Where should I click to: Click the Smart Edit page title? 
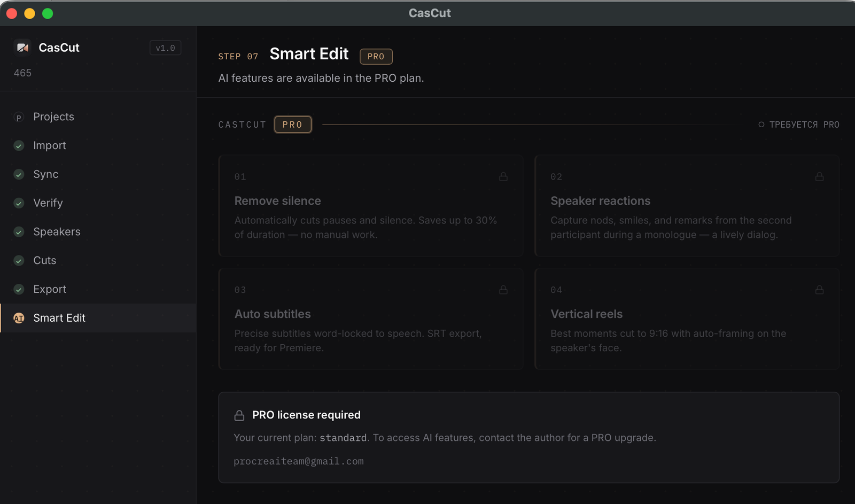(x=309, y=54)
